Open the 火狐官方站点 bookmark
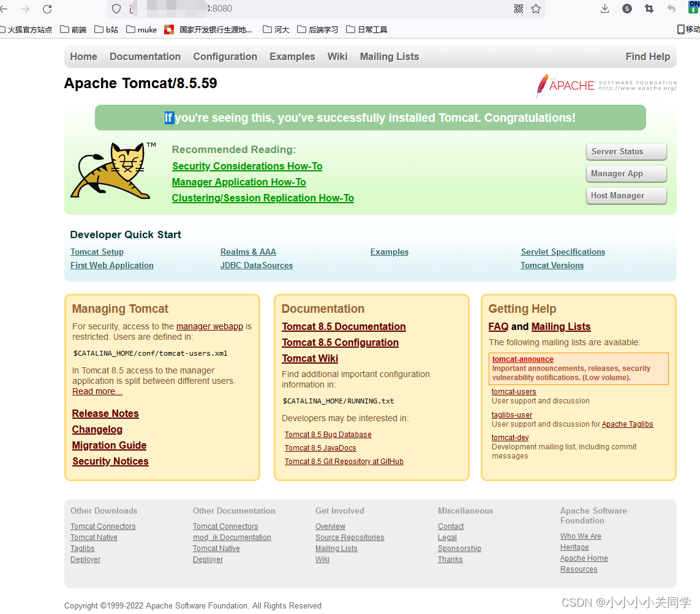The image size is (700, 614). point(26,29)
